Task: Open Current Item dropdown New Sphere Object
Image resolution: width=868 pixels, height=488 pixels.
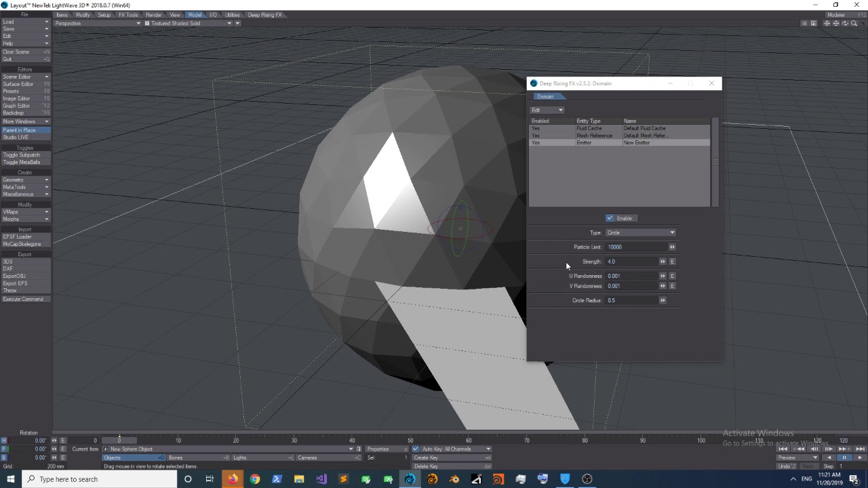Action: [x=229, y=449]
